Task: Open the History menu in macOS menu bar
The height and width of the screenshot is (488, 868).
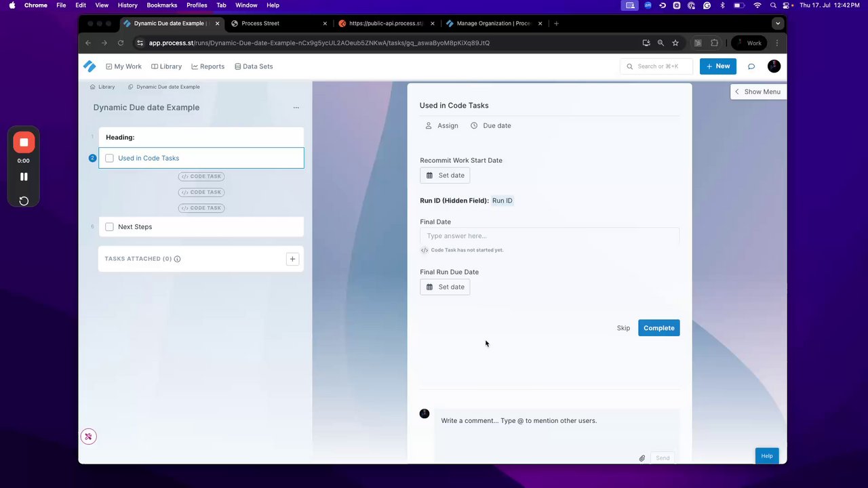Action: (127, 5)
